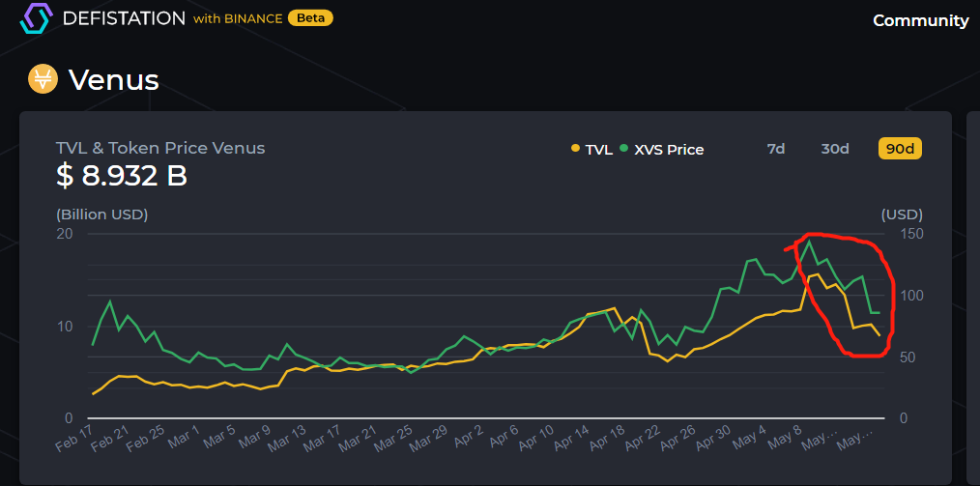This screenshot has width=980, height=486.
Task: Click the 'with BINANCE' text
Action: 238,18
